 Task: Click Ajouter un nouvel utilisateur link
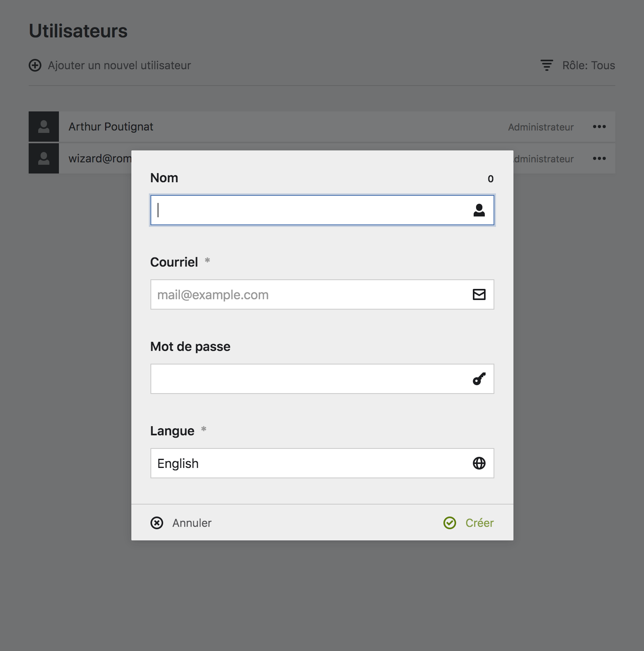pyautogui.click(x=119, y=65)
